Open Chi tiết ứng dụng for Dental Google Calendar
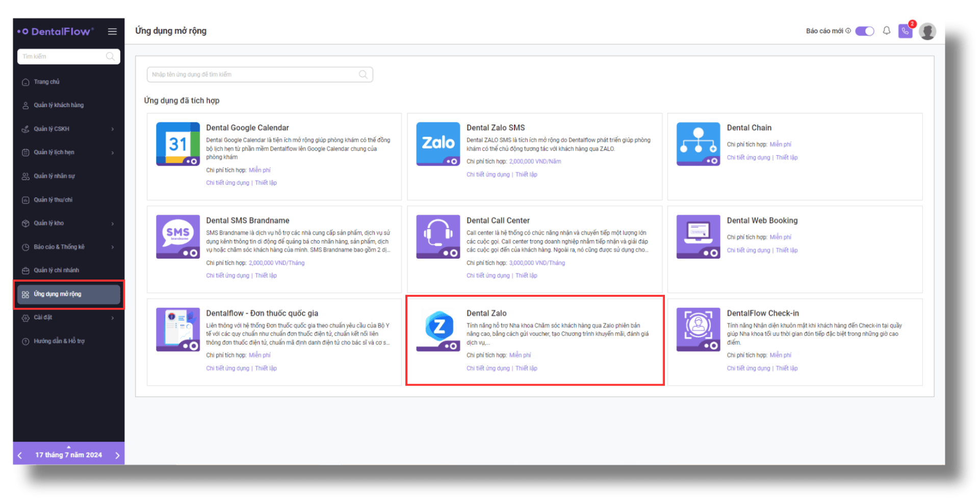 (x=227, y=183)
